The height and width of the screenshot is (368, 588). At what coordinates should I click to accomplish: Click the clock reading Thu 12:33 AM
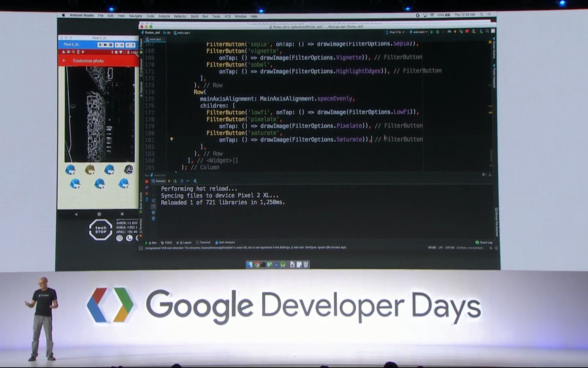pos(464,15)
